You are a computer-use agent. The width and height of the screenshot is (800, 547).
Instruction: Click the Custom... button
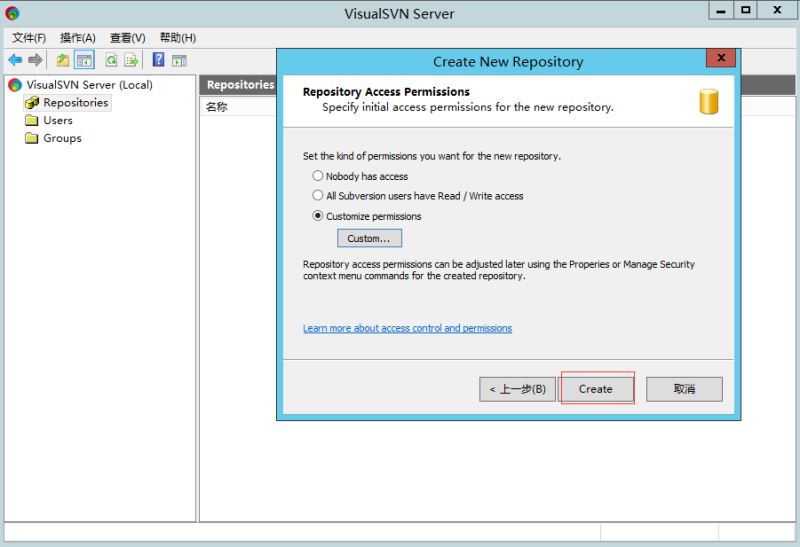[369, 238]
